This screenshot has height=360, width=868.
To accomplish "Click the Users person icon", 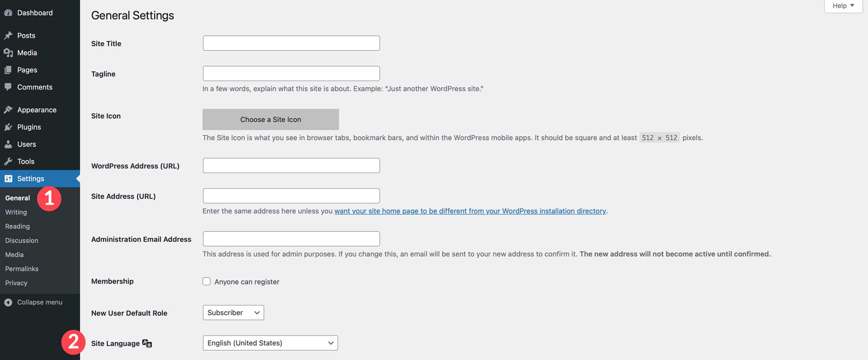I will tap(8, 145).
